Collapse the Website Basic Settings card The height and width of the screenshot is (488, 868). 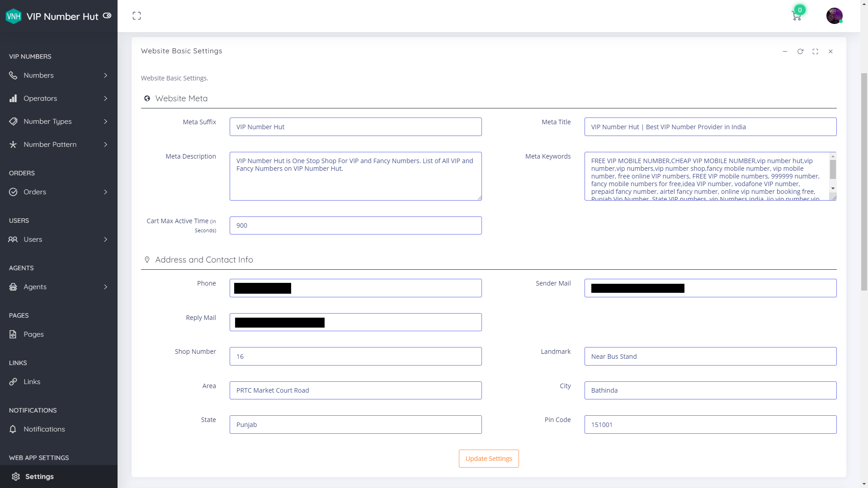pyautogui.click(x=785, y=52)
